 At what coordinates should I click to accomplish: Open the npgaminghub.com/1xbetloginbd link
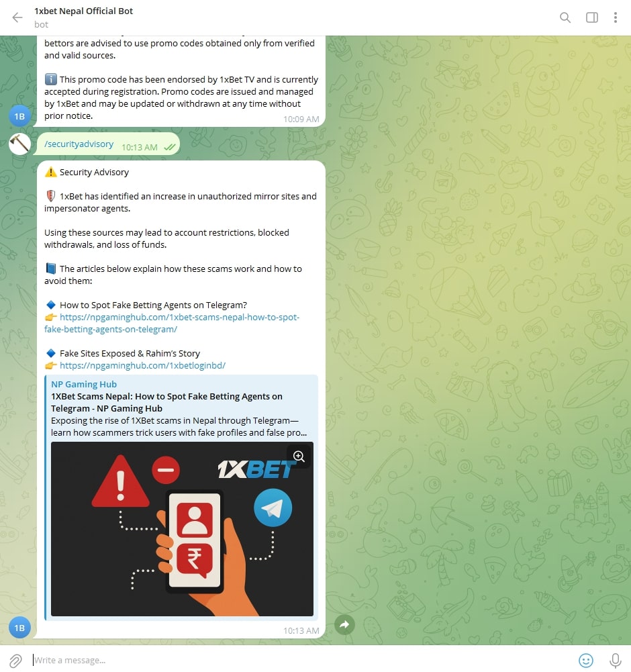[x=142, y=366]
